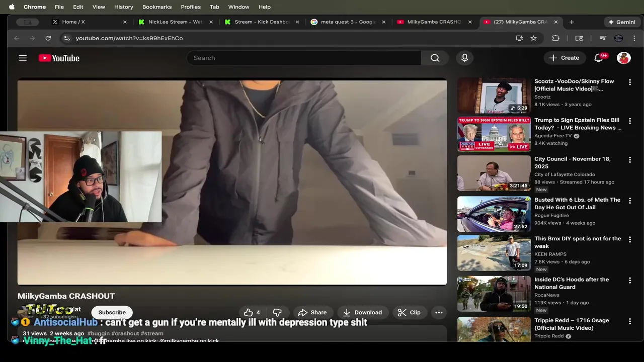Open City Council November 18 thumbnail
Screen dimensions: 644x362
(494, 173)
